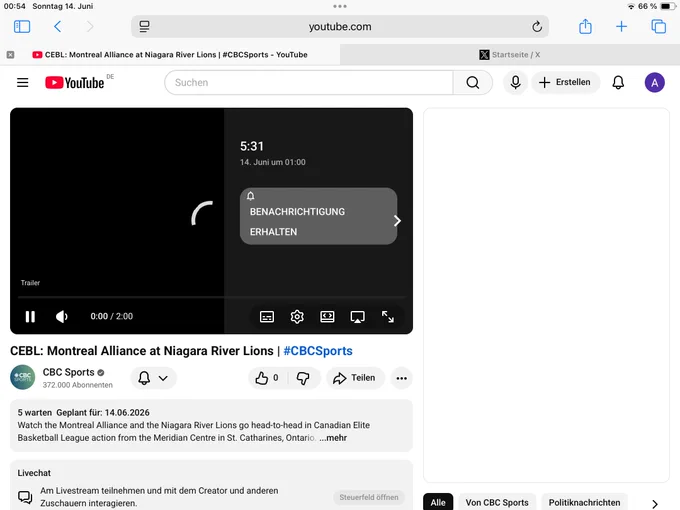Click the 14. Juni um 01:00 scheduled time
The image size is (680, 510).
tap(273, 162)
